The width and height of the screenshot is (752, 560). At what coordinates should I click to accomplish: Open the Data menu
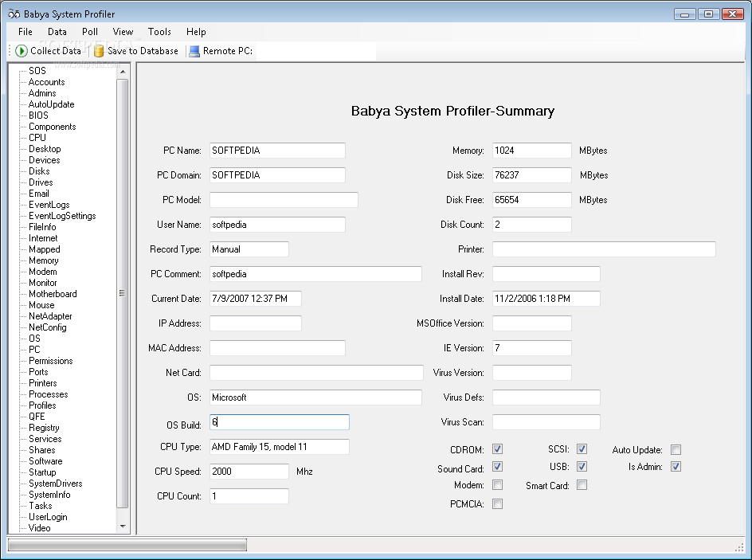[x=57, y=32]
